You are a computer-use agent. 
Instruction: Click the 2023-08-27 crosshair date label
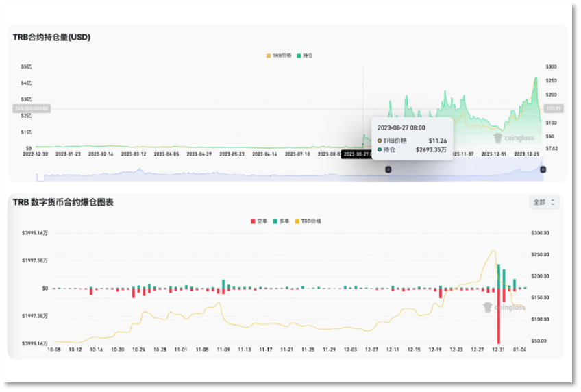pos(356,154)
